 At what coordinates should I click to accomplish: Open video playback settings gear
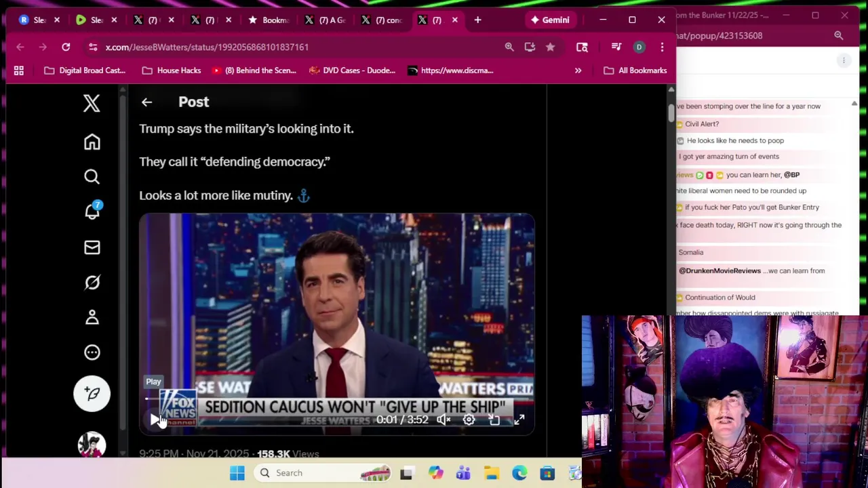[469, 420]
